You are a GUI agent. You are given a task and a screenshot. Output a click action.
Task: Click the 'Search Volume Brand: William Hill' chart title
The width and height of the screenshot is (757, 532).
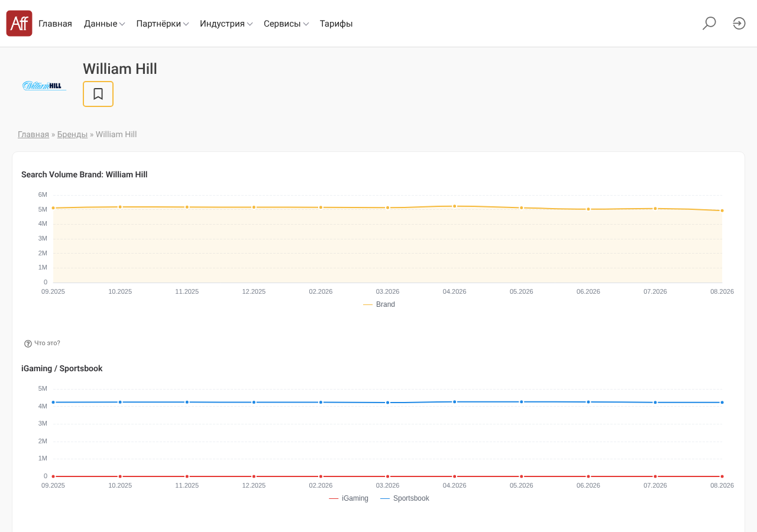pos(85,174)
